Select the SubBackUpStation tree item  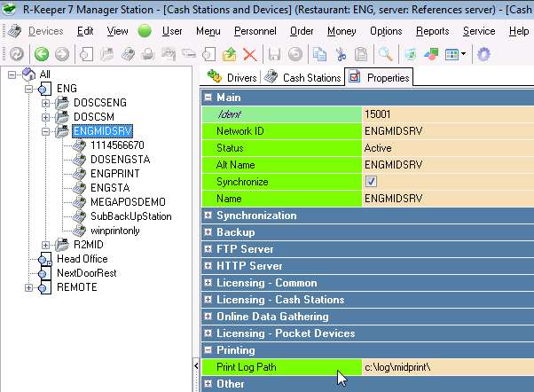pos(130,216)
